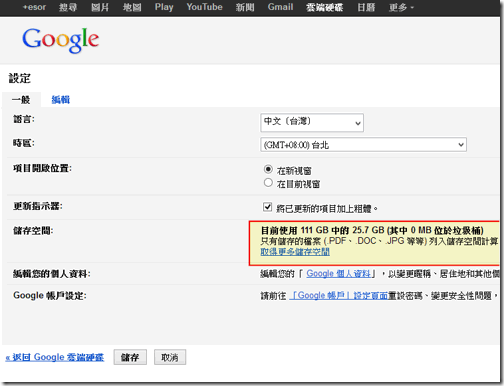Click the 儲存 button
The height and width of the screenshot is (386, 504).
130,357
